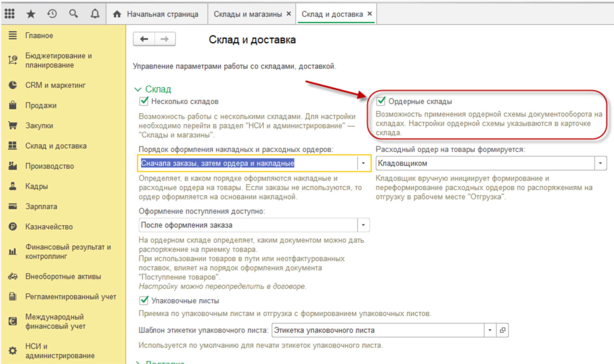Open the Кладовщиком dropdown arrow
The image size is (614, 364).
pos(600,163)
